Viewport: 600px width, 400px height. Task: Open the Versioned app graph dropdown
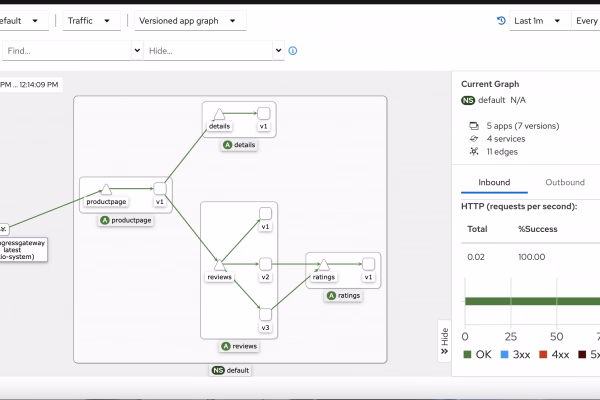pos(190,21)
